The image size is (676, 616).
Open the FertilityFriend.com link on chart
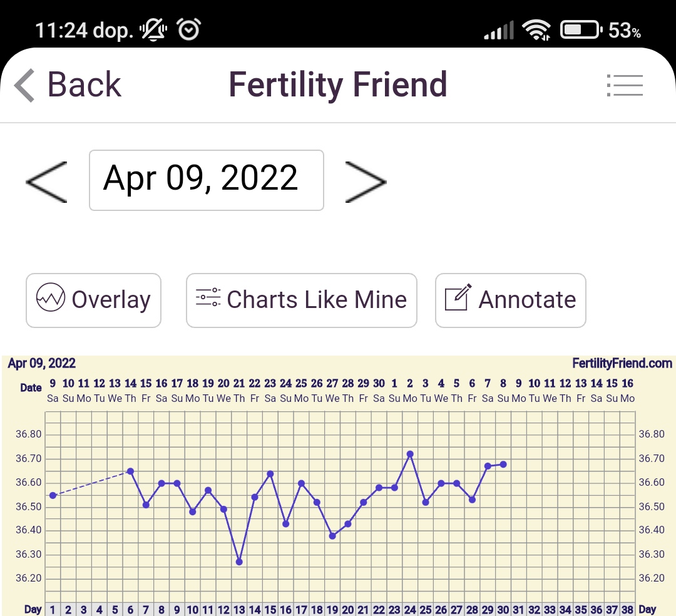pyautogui.click(x=622, y=363)
